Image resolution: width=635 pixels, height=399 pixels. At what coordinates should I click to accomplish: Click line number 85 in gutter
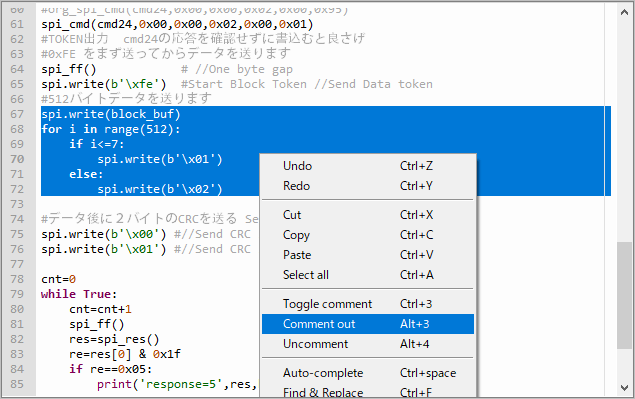click(x=17, y=384)
